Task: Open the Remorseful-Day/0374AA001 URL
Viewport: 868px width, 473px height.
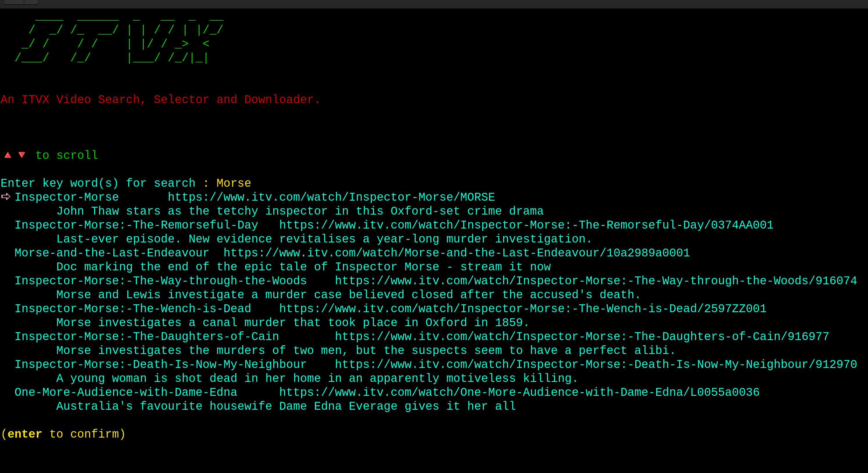Action: click(526, 225)
